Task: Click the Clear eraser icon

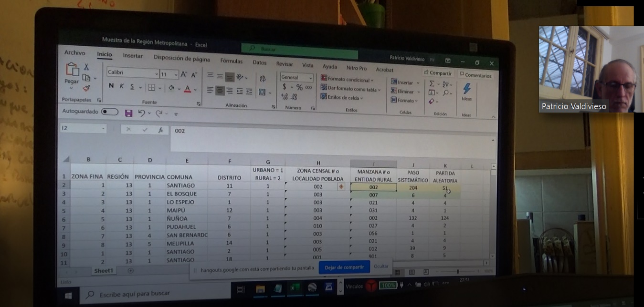Action: click(432, 102)
